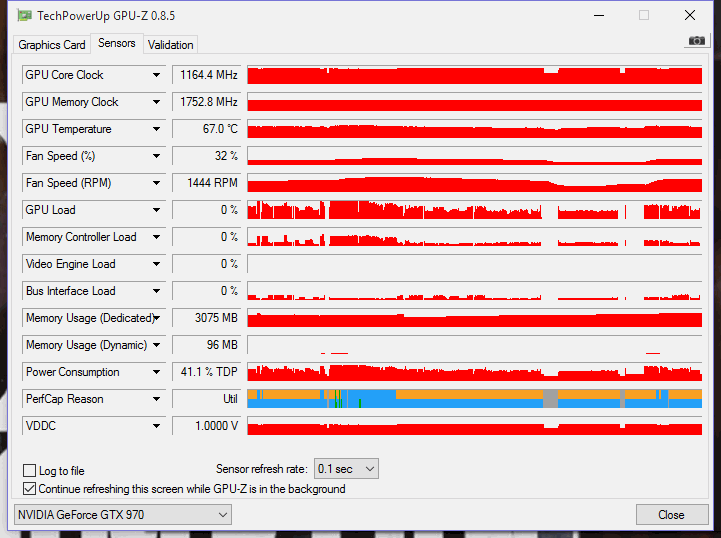Click the GPU Temperature history graph
The width and height of the screenshot is (721, 538).
pos(475,129)
